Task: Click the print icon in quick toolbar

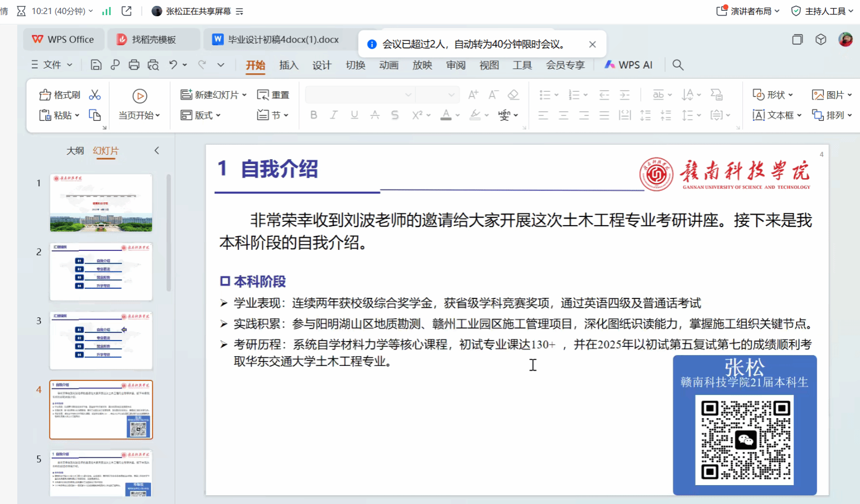Action: tap(134, 65)
